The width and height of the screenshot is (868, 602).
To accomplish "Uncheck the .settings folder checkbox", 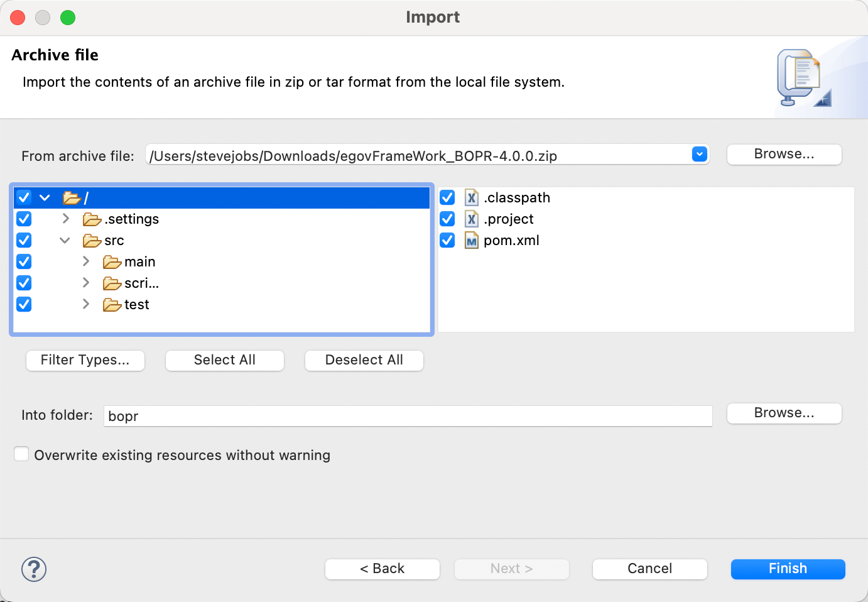I will (x=24, y=219).
